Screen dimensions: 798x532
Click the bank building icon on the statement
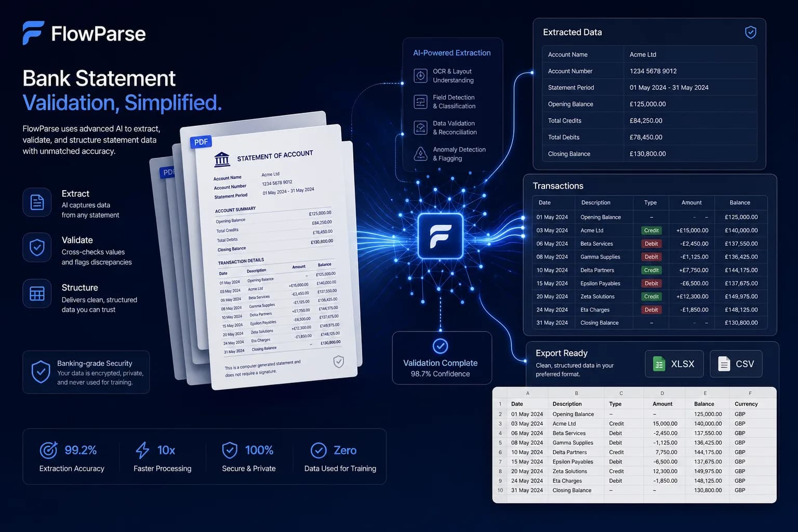coord(222,159)
